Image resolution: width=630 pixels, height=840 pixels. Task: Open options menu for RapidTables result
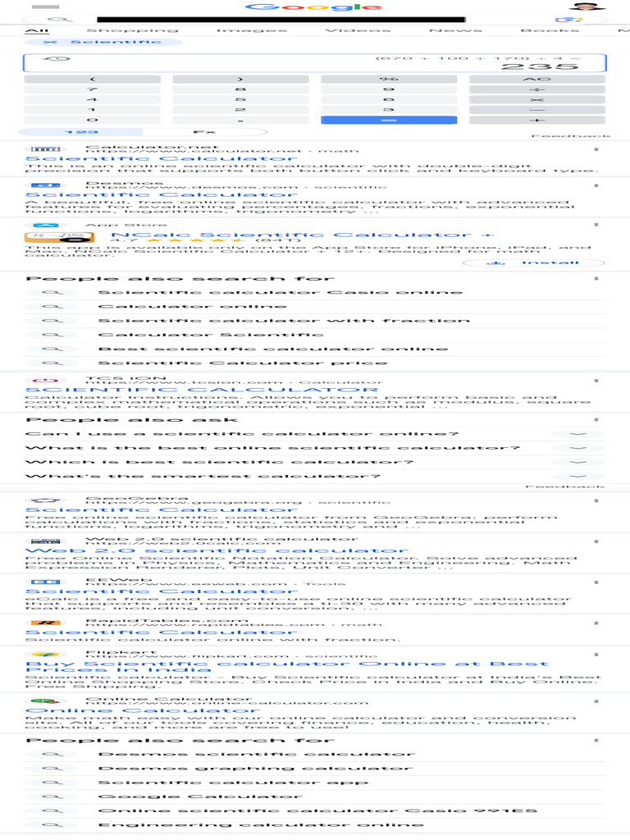[x=596, y=623]
